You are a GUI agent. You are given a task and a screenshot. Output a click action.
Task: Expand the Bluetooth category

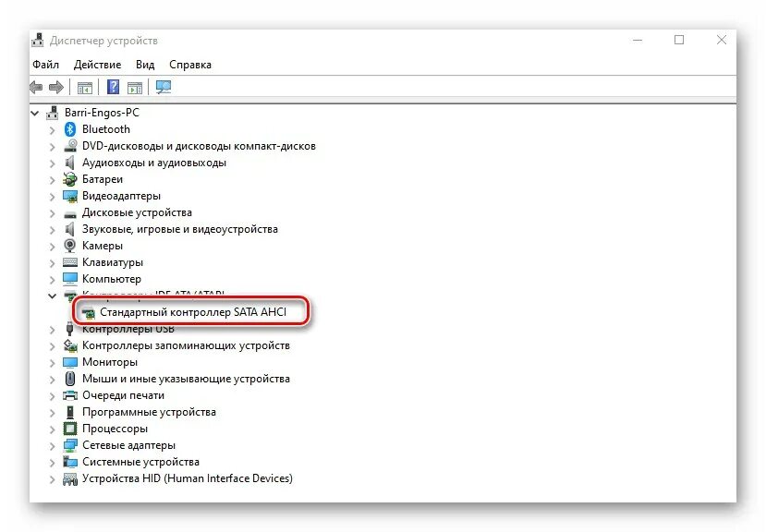pyautogui.click(x=53, y=130)
